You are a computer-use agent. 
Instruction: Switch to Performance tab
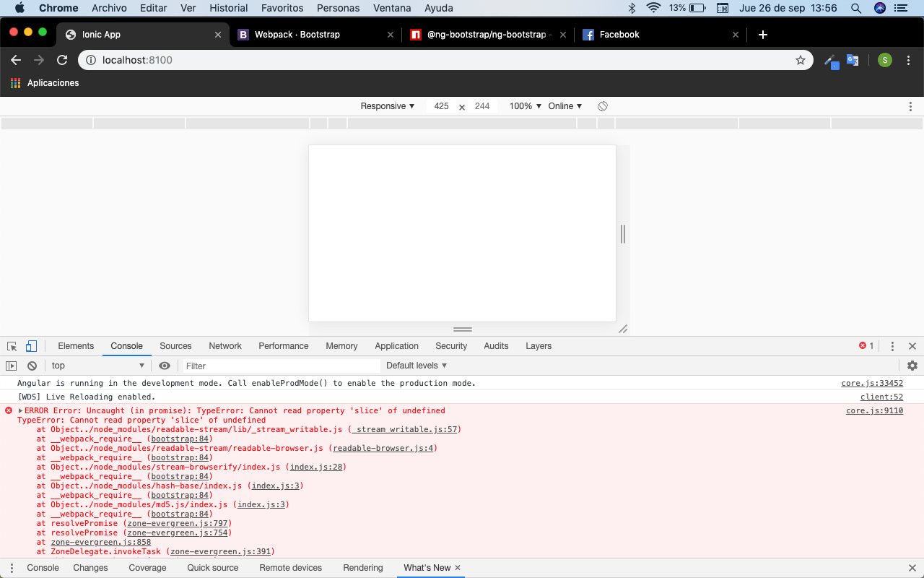pos(284,346)
